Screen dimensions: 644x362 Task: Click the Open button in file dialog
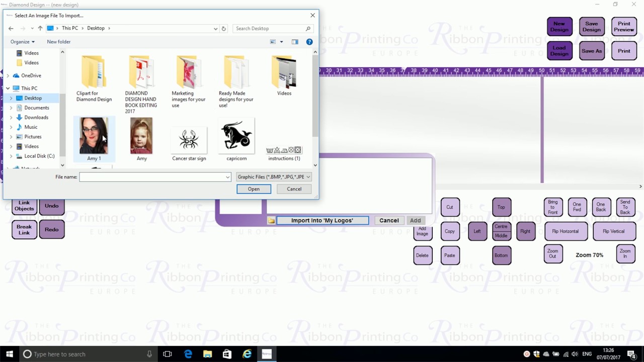point(254,189)
